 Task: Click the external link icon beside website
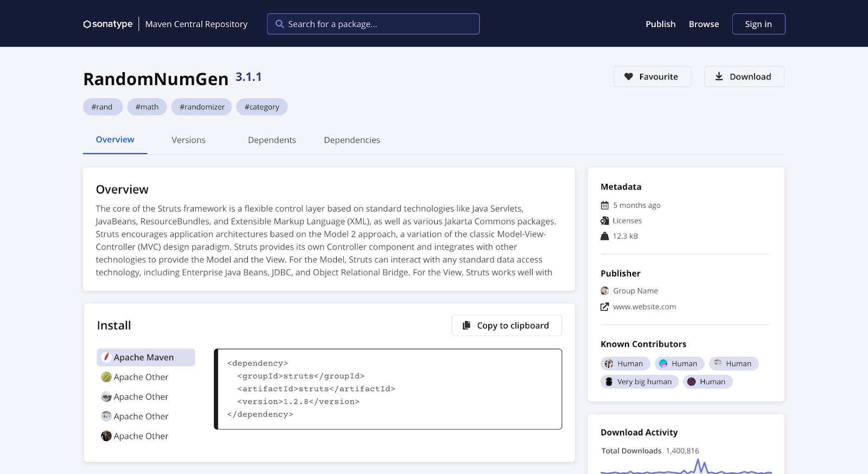point(604,307)
